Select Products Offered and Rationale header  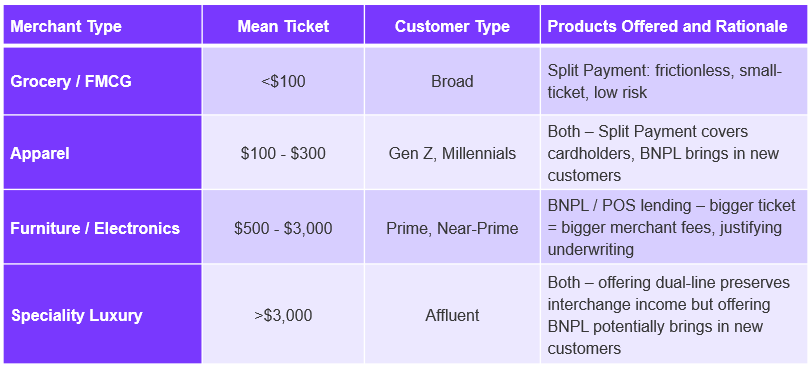[675, 25]
